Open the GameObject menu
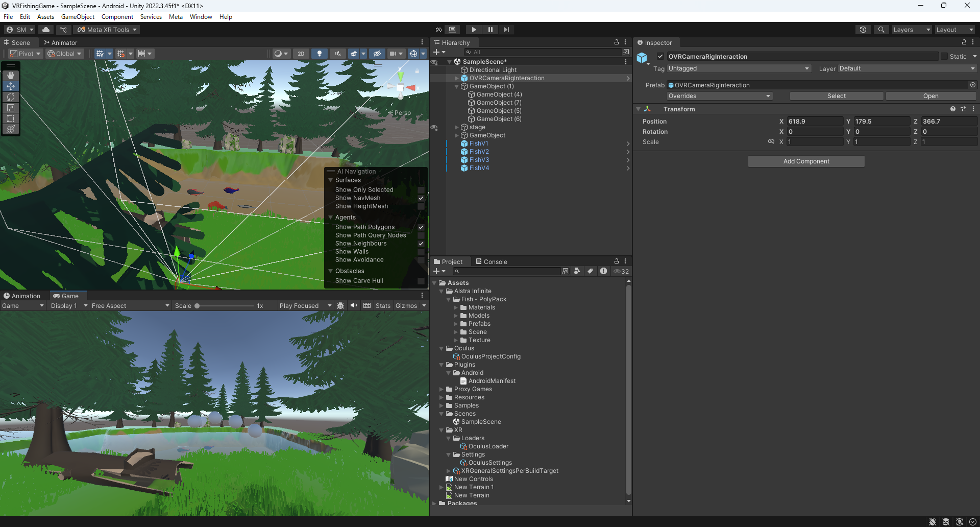 [78, 17]
